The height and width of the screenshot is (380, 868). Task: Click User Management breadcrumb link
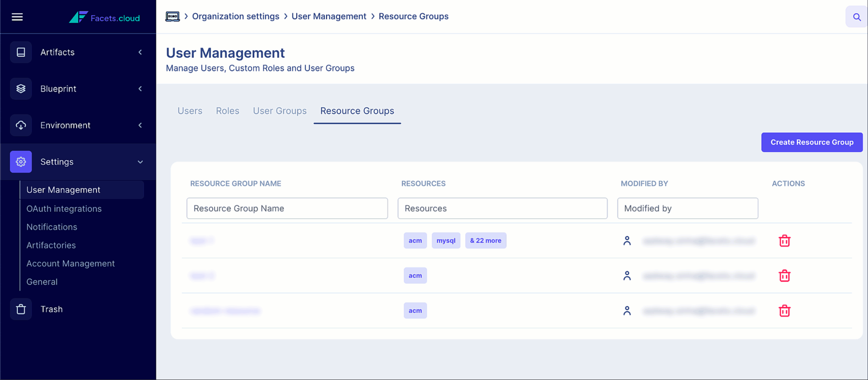[329, 16]
